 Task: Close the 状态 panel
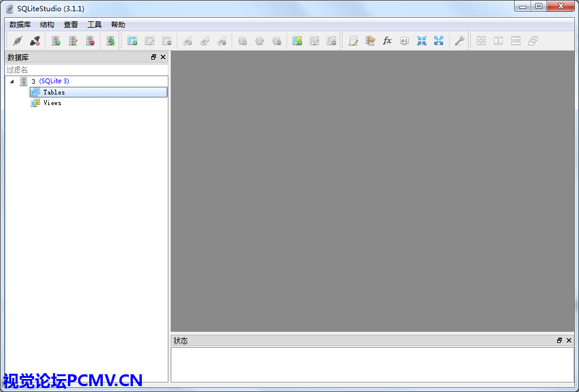coord(568,341)
